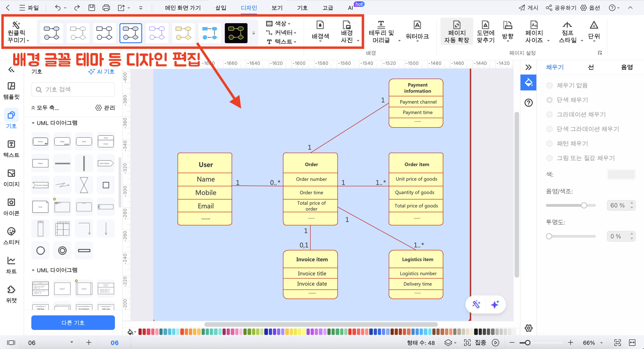Click the AI 기호 link
This screenshot has width=644, height=349.
101,72
